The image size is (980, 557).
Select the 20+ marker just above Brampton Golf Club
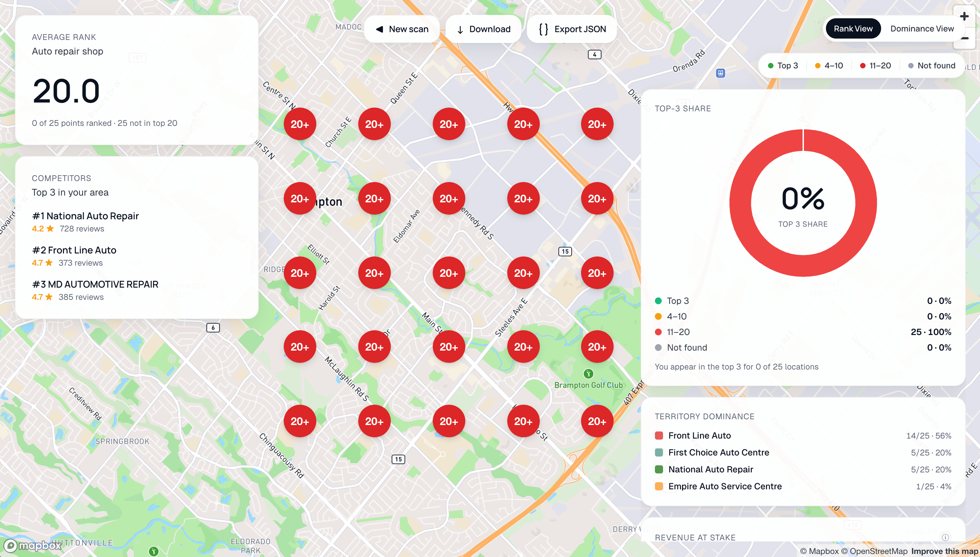(597, 347)
